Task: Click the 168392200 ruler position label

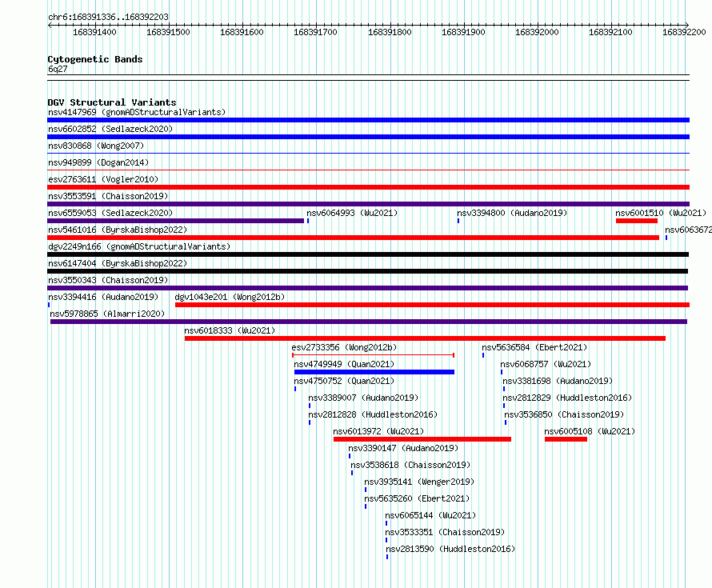Action: click(x=684, y=32)
